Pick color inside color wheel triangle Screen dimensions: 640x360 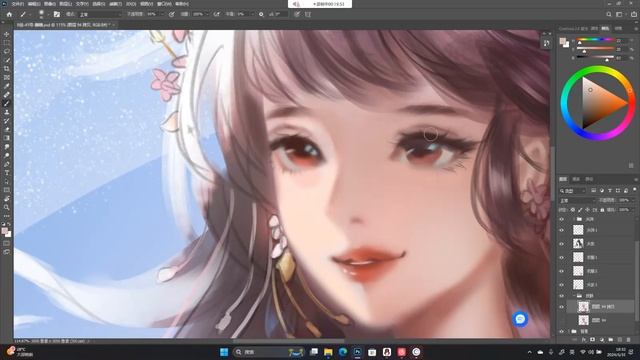coord(601,103)
